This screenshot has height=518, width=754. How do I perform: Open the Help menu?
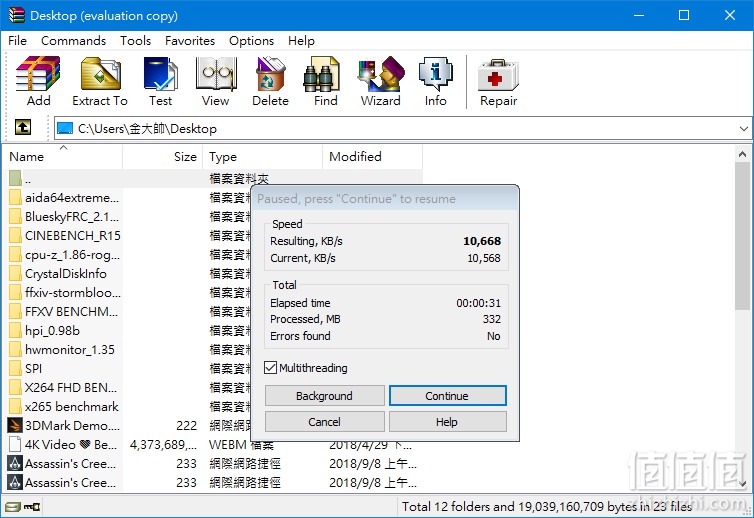pyautogui.click(x=302, y=41)
